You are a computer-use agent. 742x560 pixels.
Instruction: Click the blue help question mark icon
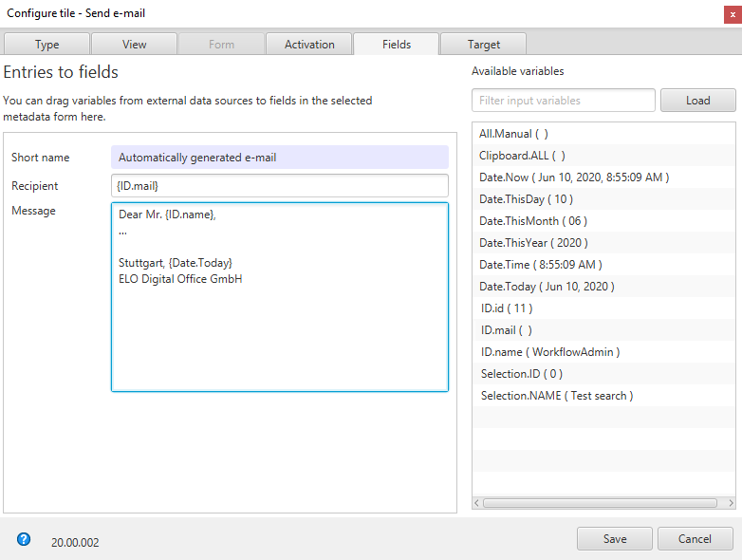(x=24, y=539)
